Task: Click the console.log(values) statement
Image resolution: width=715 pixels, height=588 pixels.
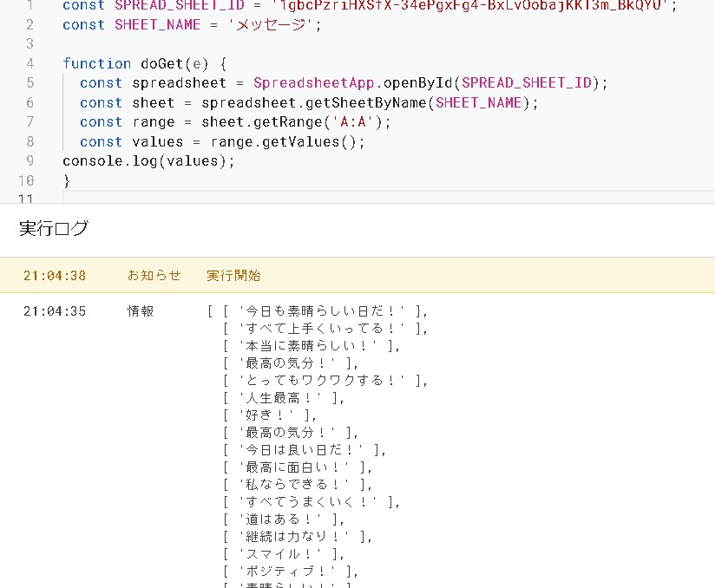Action: point(148,161)
